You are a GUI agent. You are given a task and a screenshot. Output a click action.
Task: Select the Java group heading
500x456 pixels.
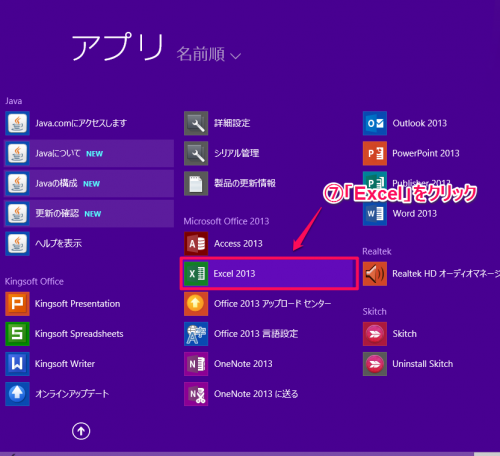(x=14, y=101)
